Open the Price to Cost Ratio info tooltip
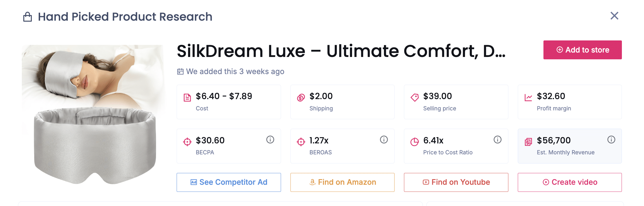This screenshot has width=644, height=206. [497, 140]
